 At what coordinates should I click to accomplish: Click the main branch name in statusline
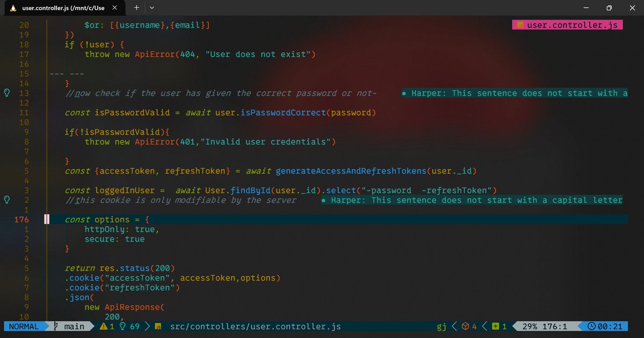pyautogui.click(x=74, y=326)
